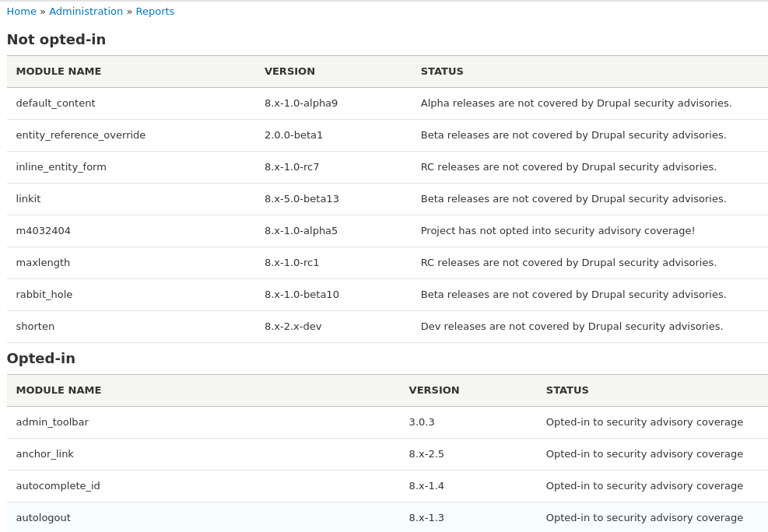
Task: Click the linkit module name
Action: click(x=29, y=198)
